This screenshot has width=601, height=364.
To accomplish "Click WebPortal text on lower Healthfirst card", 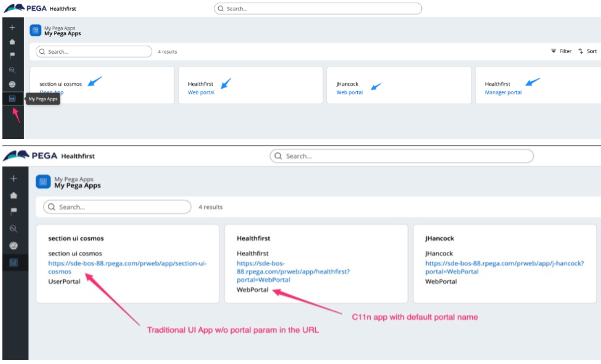I will 252,290.
